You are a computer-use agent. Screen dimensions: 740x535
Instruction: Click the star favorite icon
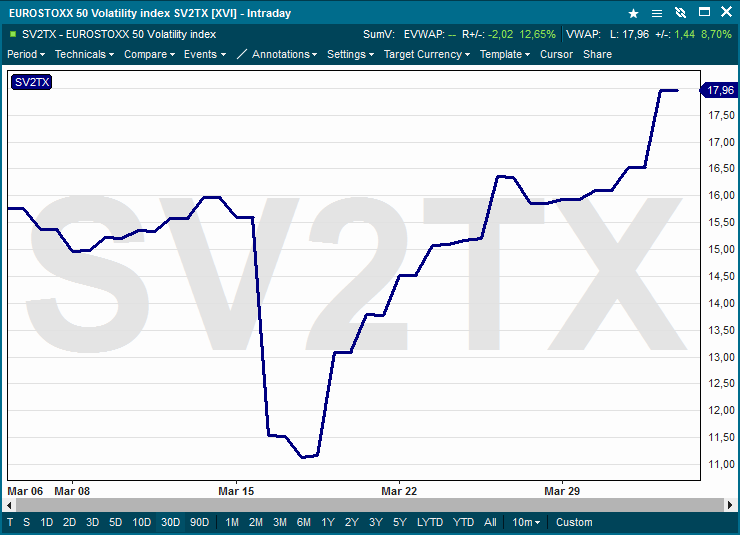point(633,13)
